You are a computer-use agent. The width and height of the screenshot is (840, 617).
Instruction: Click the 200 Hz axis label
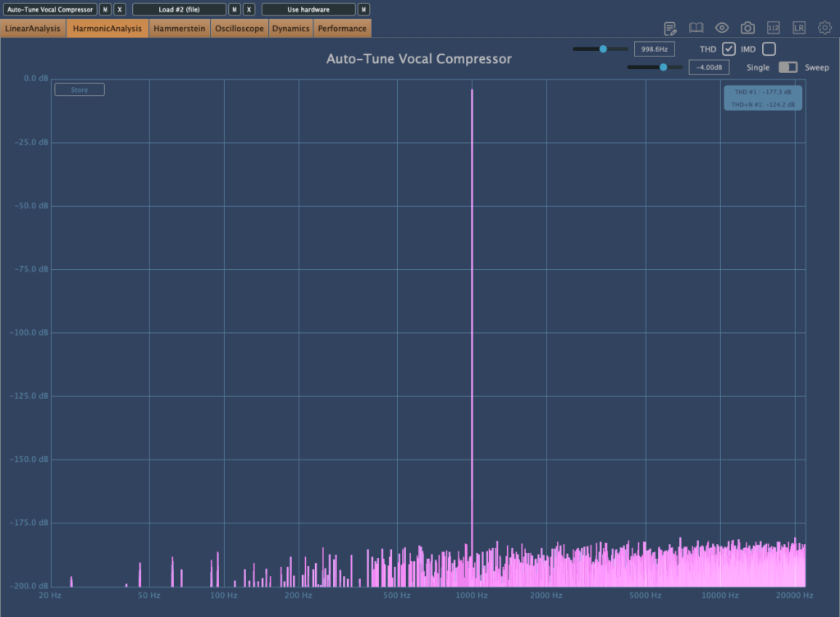pos(299,596)
